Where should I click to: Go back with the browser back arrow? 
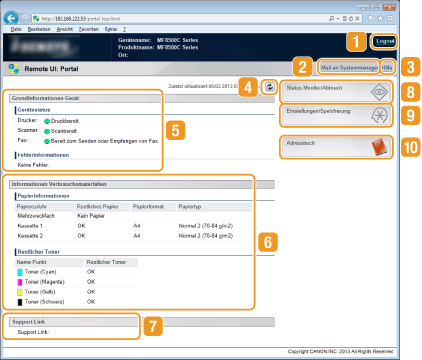point(11,18)
